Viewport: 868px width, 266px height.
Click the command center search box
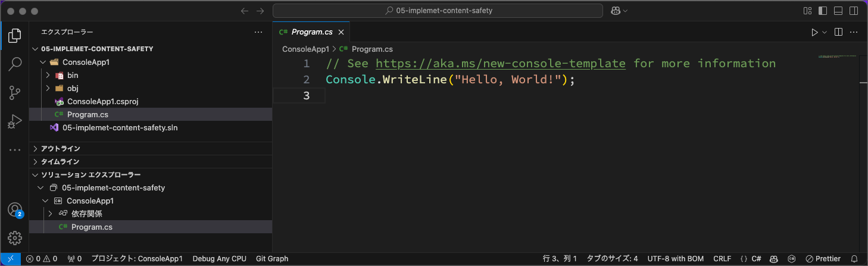pyautogui.click(x=438, y=11)
